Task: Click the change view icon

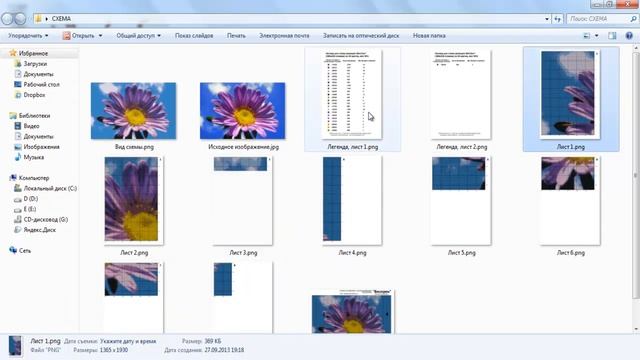Action: [x=587, y=36]
